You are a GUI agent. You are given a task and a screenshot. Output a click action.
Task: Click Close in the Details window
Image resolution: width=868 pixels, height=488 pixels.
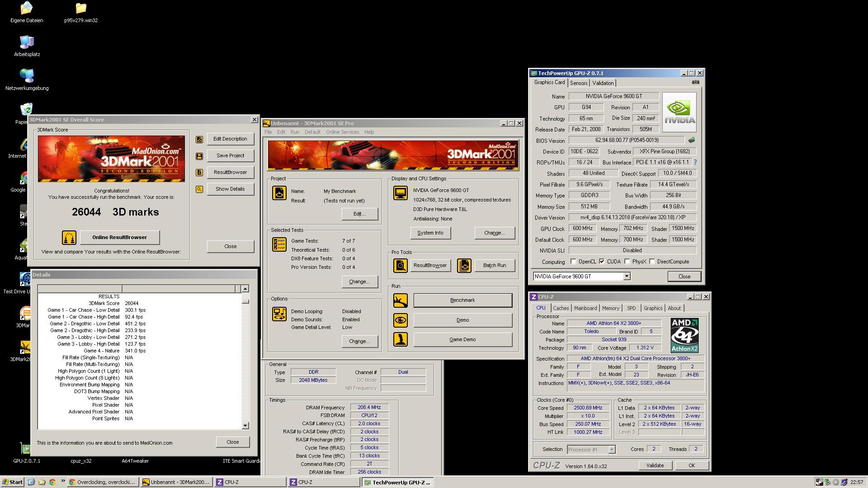click(232, 442)
